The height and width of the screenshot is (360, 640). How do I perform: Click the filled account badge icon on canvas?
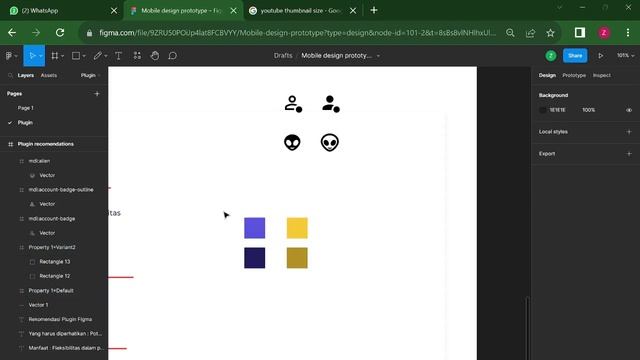[x=331, y=104]
